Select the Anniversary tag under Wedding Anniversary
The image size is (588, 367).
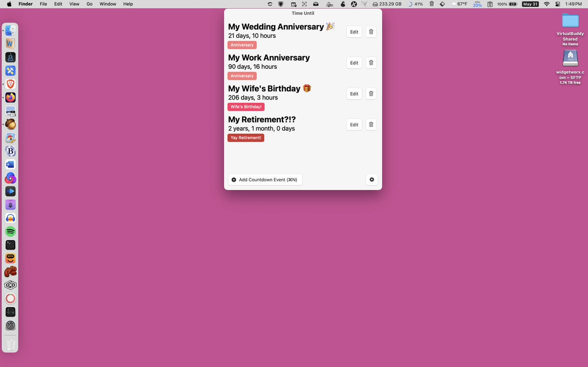coord(242,45)
